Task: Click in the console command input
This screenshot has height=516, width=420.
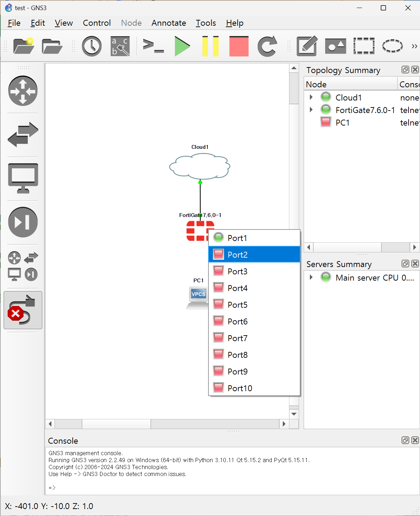Action: (x=233, y=487)
